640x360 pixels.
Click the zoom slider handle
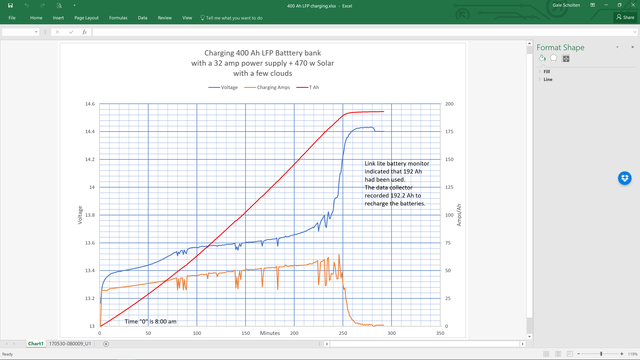point(601,354)
